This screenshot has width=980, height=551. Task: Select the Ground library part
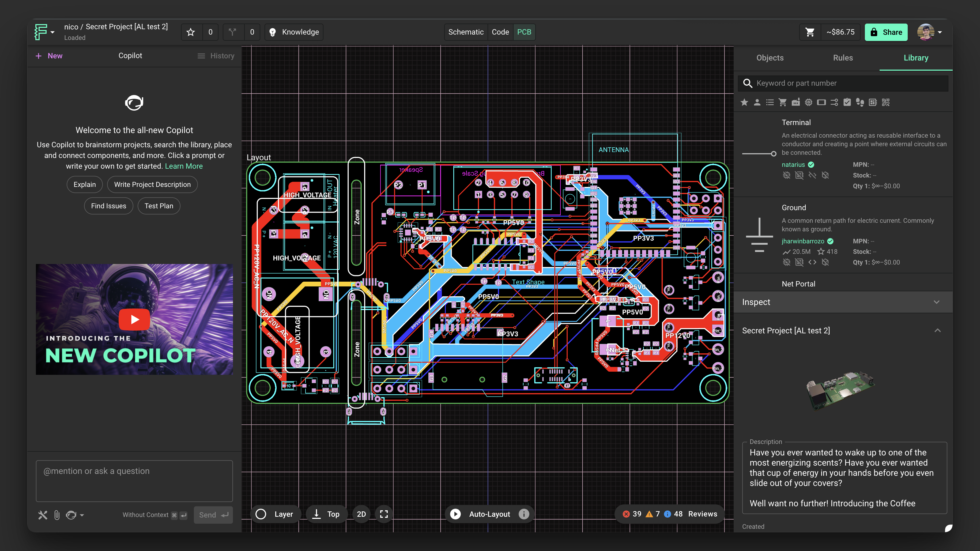point(843,235)
